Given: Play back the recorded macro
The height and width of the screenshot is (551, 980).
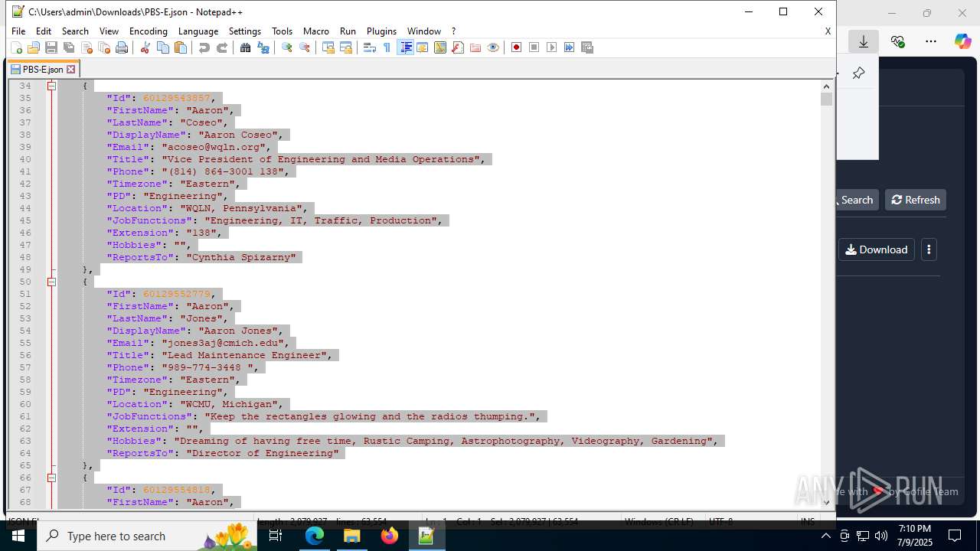Looking at the screenshot, I should point(552,47).
